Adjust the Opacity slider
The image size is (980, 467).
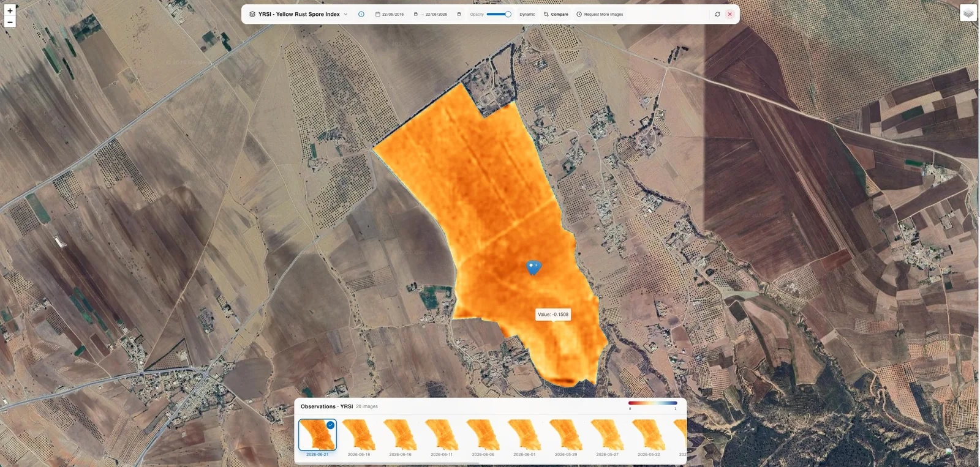tap(499, 14)
